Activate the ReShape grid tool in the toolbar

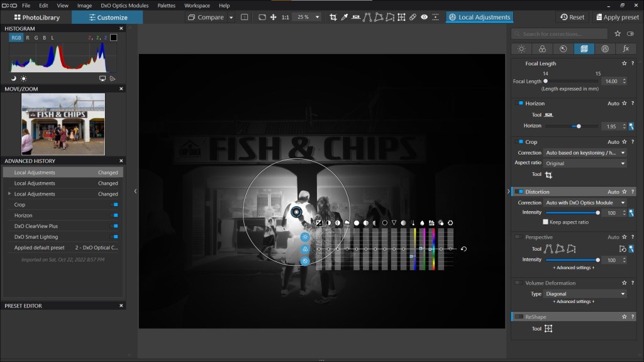401,17
